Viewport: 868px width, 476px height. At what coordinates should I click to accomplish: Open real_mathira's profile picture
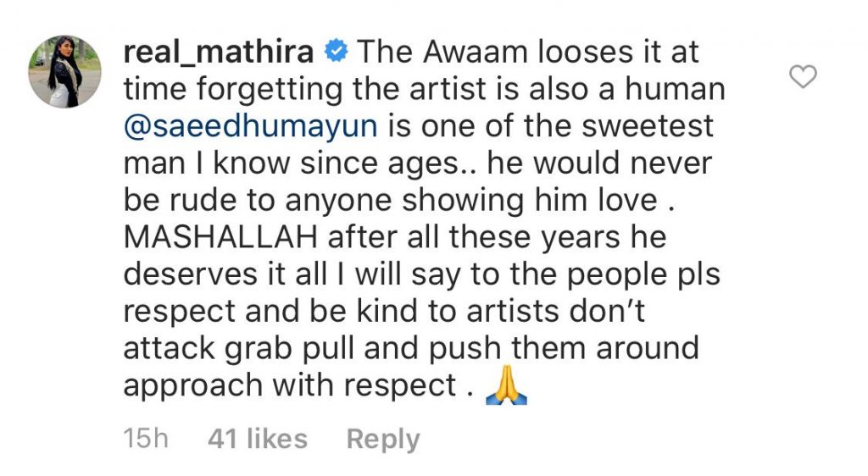[x=64, y=72]
